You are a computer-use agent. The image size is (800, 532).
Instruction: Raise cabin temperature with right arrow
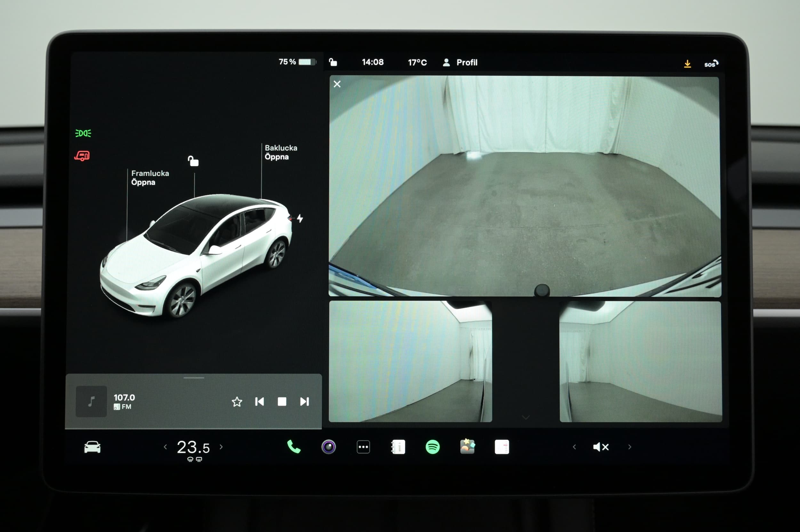221,447
